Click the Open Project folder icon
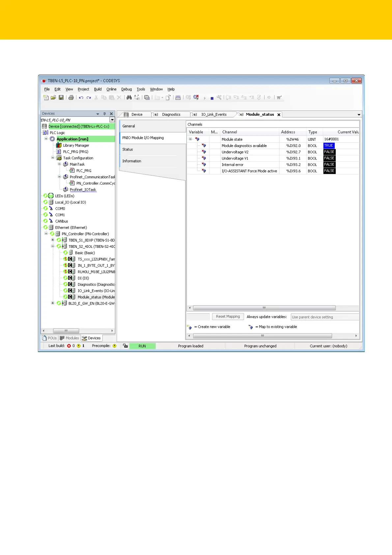 (x=53, y=98)
